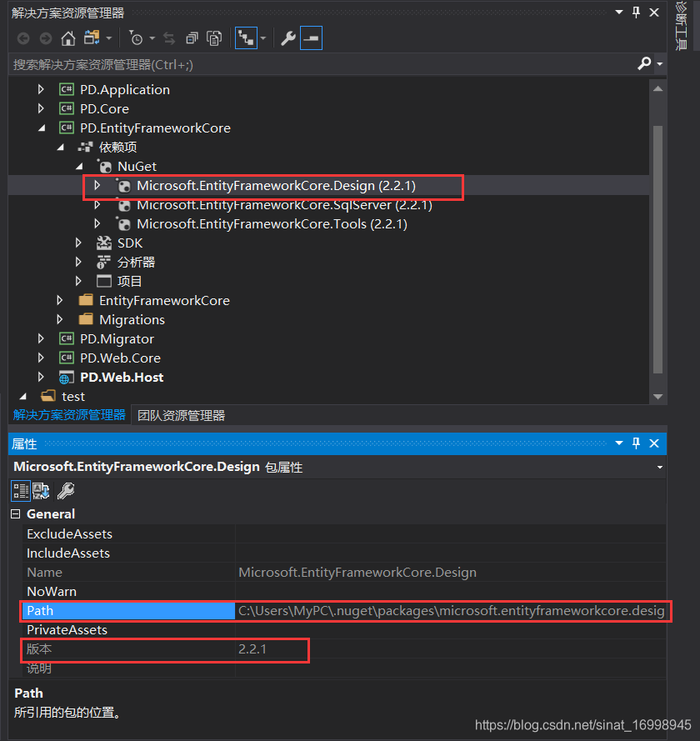Image resolution: width=700 pixels, height=741 pixels.
Task: Expand Microsoft.EntityFrameworkCore.Tools package
Action: [97, 223]
